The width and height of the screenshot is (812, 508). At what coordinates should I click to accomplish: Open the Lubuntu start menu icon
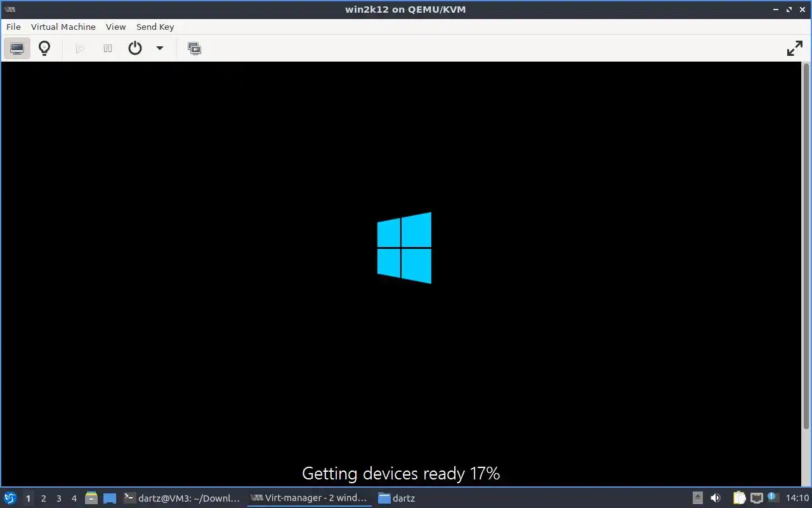pos(10,498)
